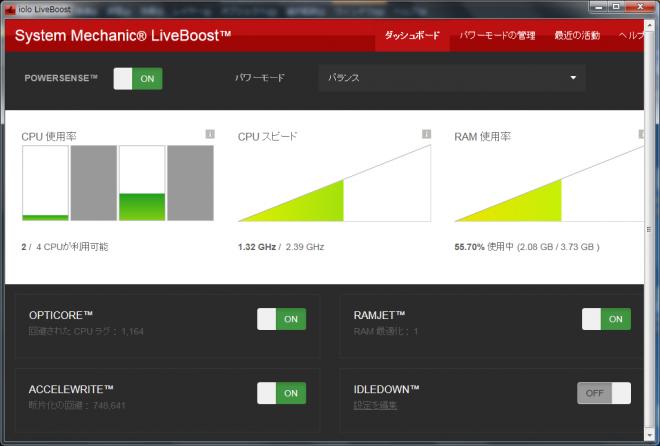Open info icon for CPU スピード

click(426, 134)
